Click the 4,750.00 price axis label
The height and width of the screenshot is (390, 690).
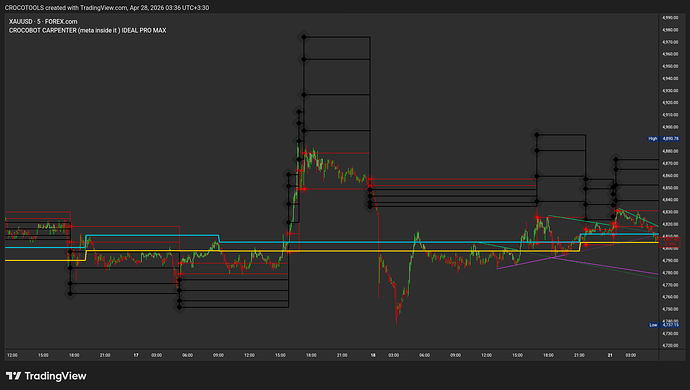pos(670,309)
